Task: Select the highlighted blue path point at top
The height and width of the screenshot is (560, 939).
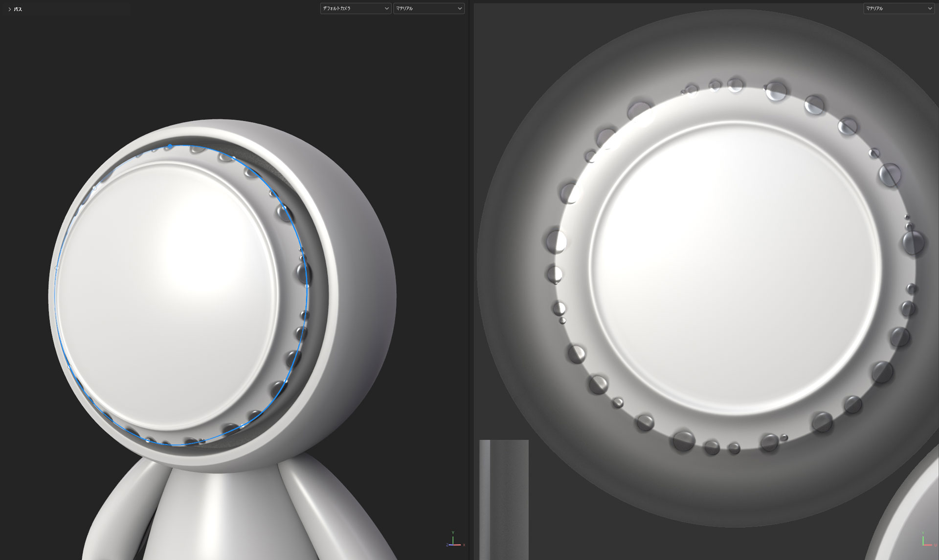Action: point(170,146)
